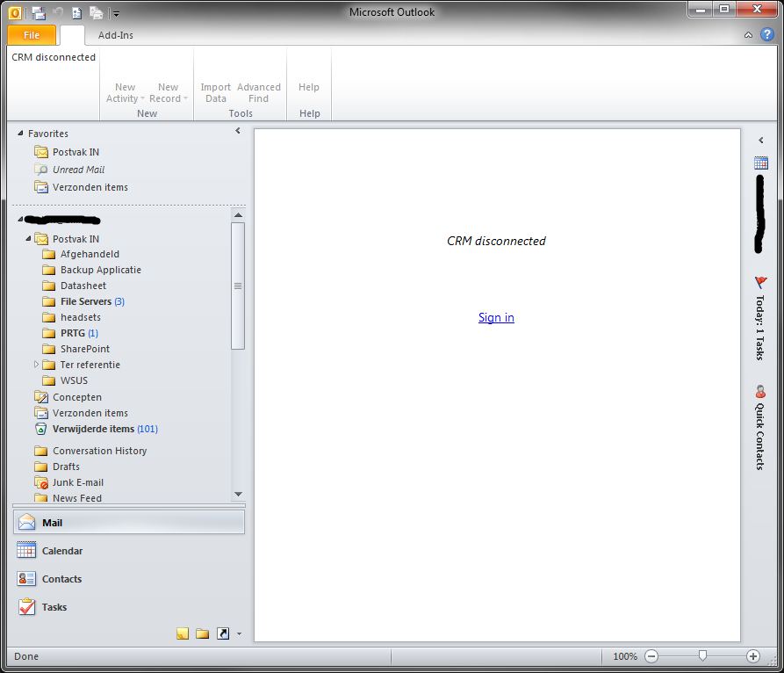This screenshot has height=673, width=784.
Task: Click the Junk E-mail folder icon
Action: click(41, 482)
